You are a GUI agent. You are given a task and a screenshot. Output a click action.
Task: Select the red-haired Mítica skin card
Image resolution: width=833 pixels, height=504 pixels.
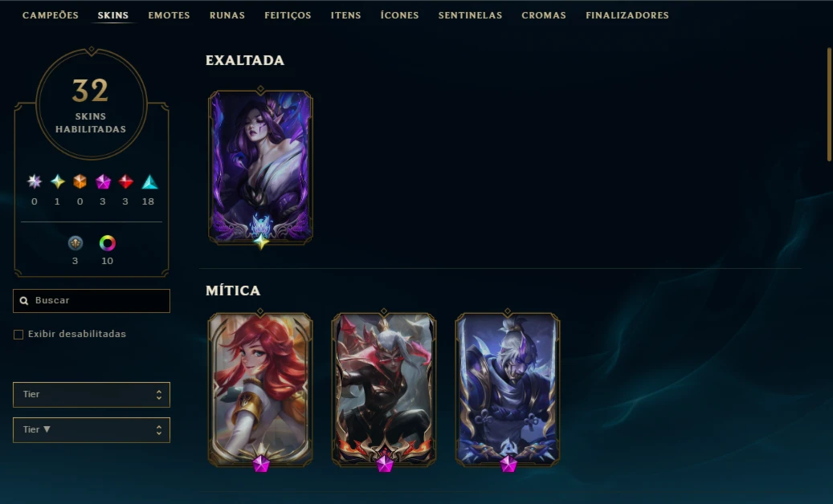pos(260,390)
